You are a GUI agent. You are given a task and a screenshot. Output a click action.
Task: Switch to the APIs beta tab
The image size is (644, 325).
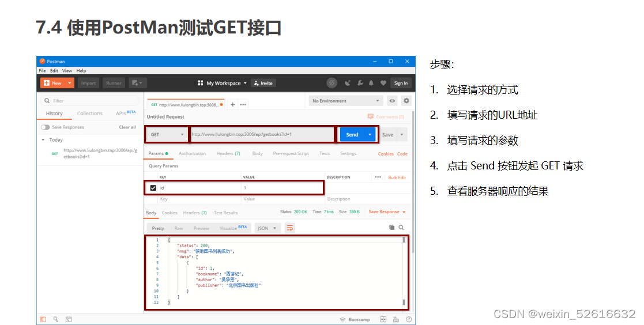pos(125,113)
